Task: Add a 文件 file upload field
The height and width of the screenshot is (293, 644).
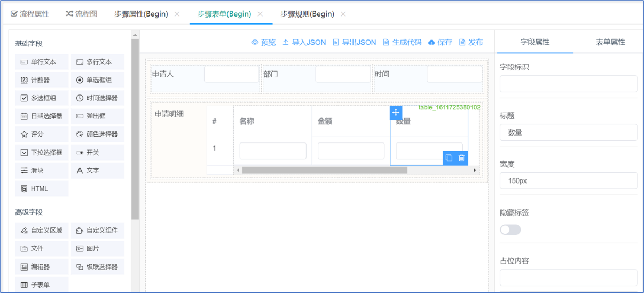Action: point(42,249)
